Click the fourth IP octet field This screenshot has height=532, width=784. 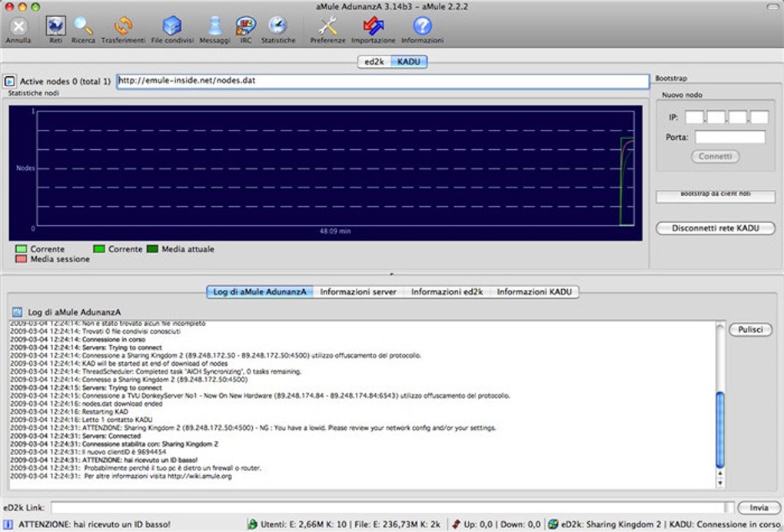click(x=759, y=118)
